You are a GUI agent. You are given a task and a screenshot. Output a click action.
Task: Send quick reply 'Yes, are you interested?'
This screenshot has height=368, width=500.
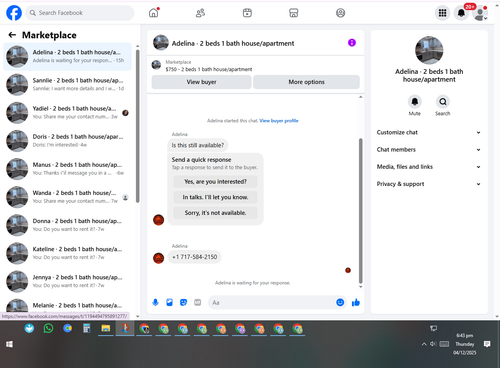pyautogui.click(x=215, y=182)
